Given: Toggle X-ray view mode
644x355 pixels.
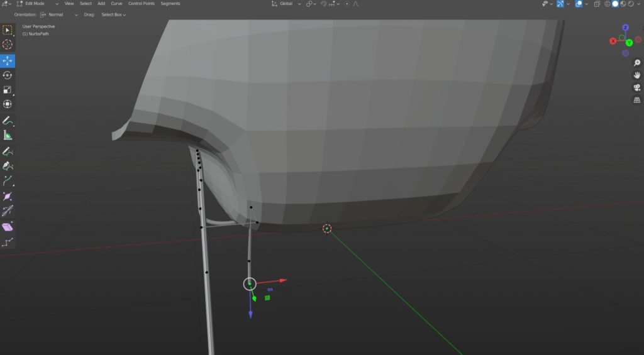Looking at the screenshot, I should tap(596, 4).
